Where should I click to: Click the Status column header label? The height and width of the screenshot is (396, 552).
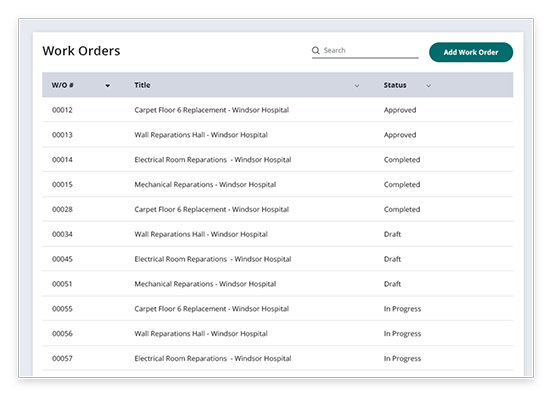[395, 85]
